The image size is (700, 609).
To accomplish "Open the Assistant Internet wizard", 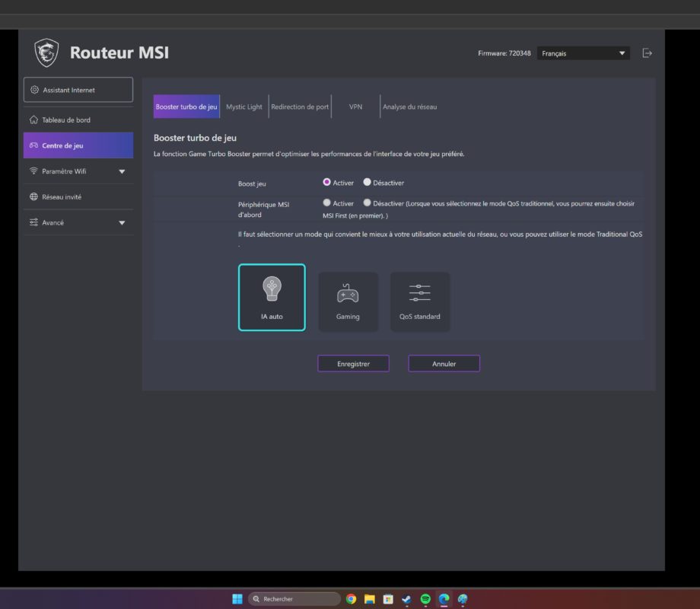I will 78,90.
